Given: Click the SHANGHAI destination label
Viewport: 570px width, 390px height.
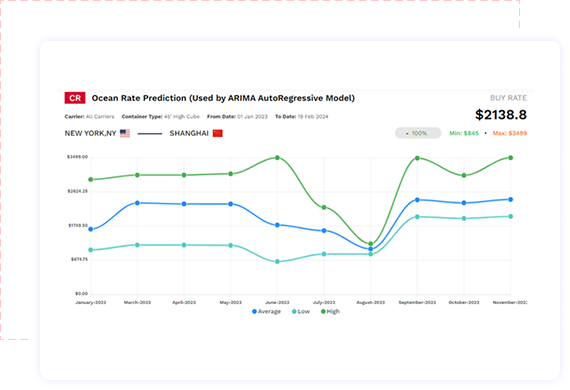Looking at the screenshot, I should pos(189,133).
